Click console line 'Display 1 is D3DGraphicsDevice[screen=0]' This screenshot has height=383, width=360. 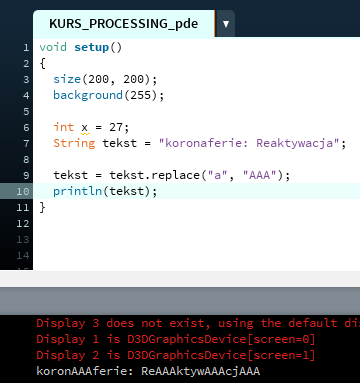[176, 339]
